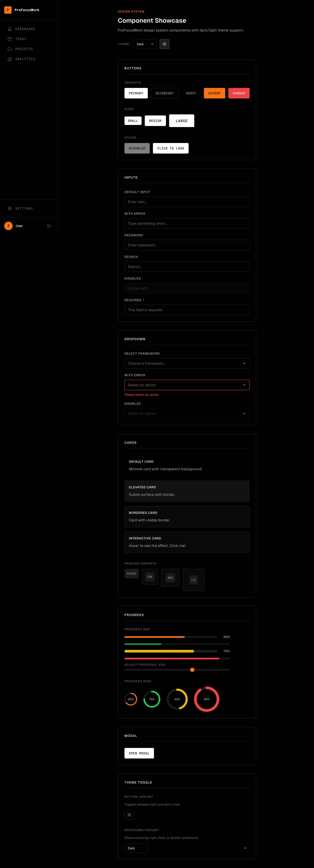Toggle theme with the header sun icon
The height and width of the screenshot is (868, 314).
point(164,44)
